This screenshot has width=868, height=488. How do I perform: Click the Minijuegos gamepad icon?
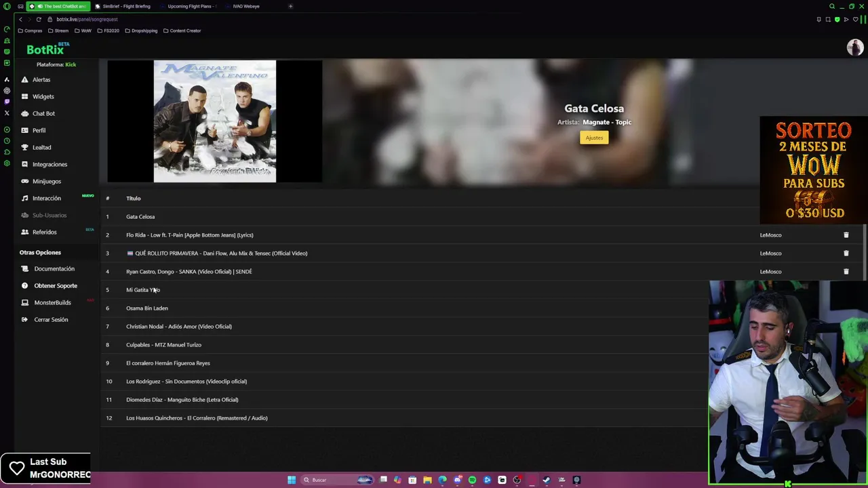(25, 181)
